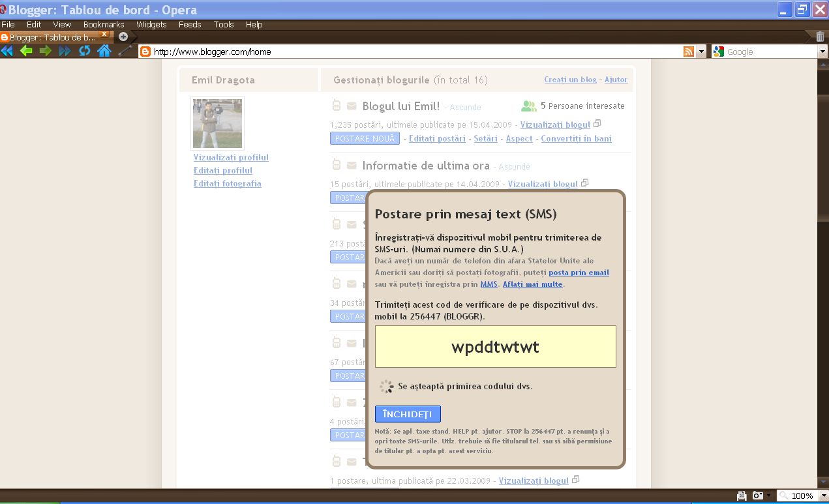Screen dimensions: 829x504
Task: Open the 'Editați fotografia' link
Action: (x=228, y=183)
